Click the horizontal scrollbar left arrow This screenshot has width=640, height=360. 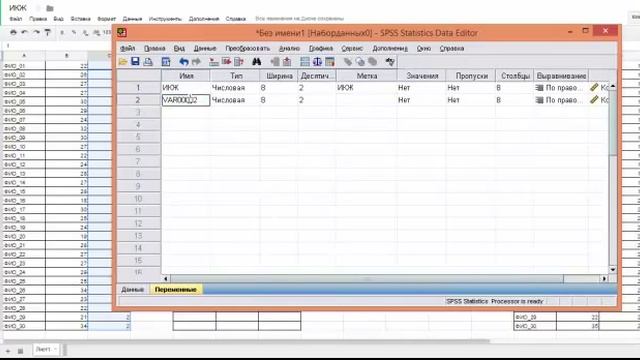coord(166,279)
